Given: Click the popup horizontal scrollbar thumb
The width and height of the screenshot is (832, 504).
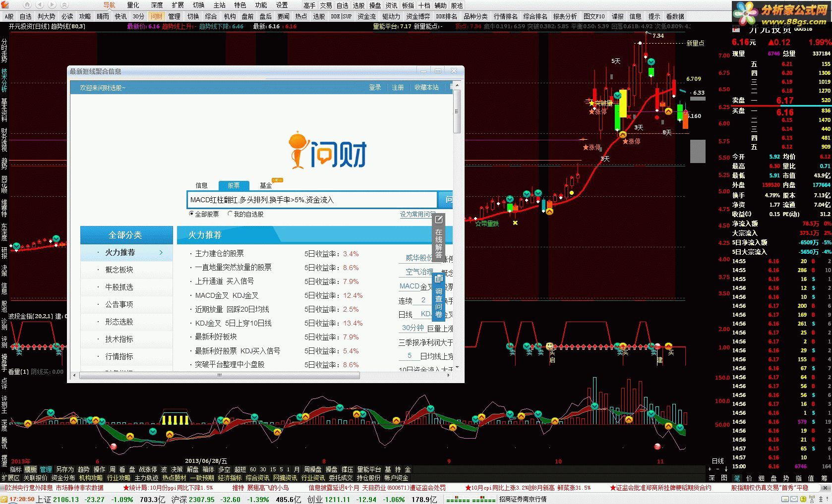Looking at the screenshot, I should tap(220, 375).
